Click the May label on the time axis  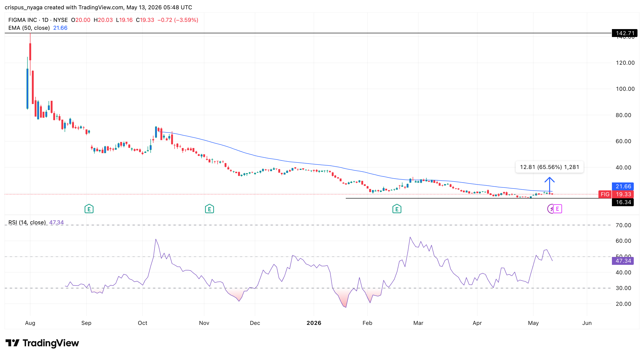(533, 323)
